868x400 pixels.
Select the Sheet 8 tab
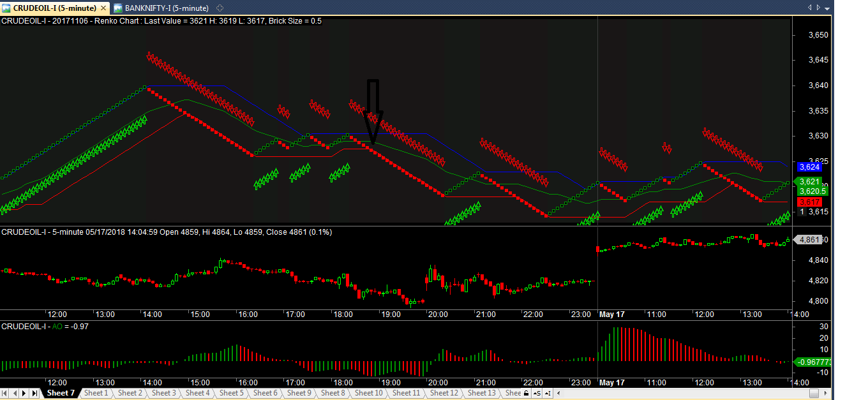(x=333, y=393)
